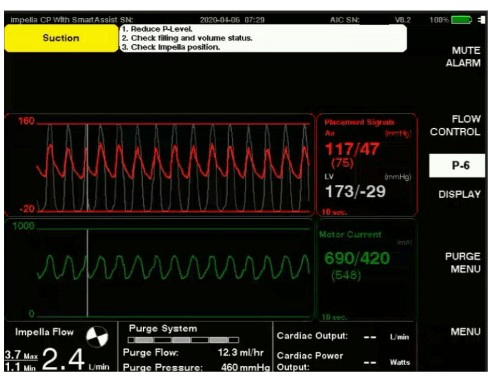Click the AC power plug icon
The height and width of the screenshot is (384, 489).
click(x=481, y=20)
